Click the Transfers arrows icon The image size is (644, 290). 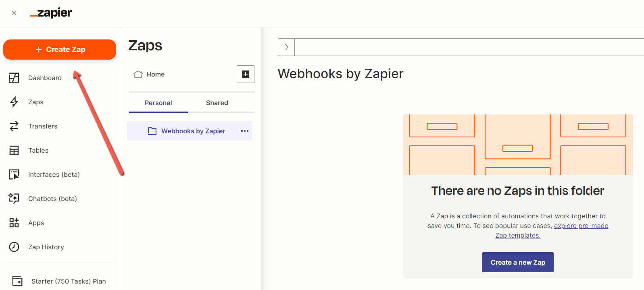[14, 126]
